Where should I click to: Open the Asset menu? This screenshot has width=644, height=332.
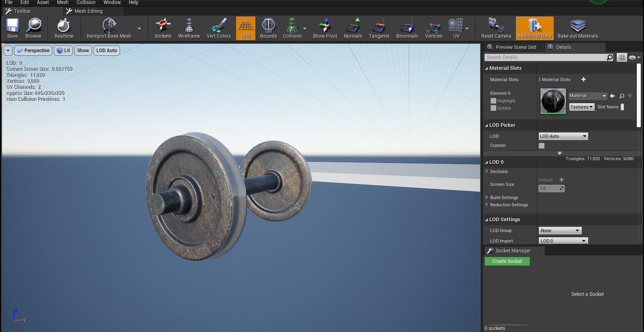point(43,2)
